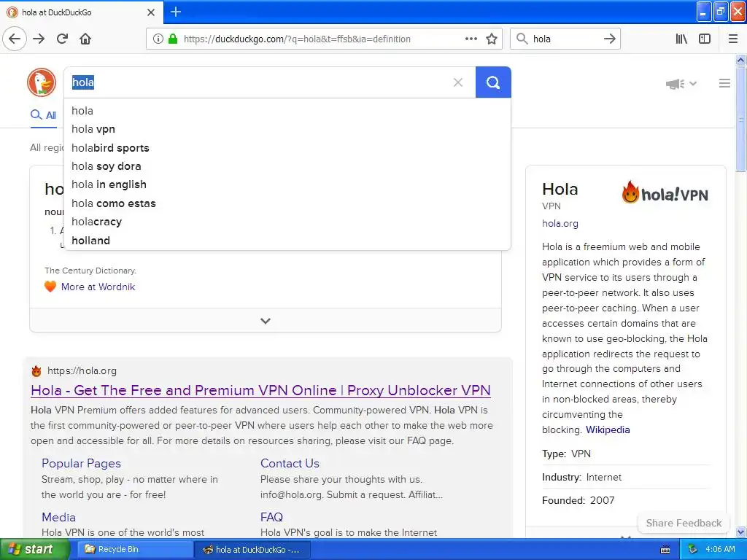747x560 pixels.
Task: Click scrollbar up arrow
Action: (740, 60)
